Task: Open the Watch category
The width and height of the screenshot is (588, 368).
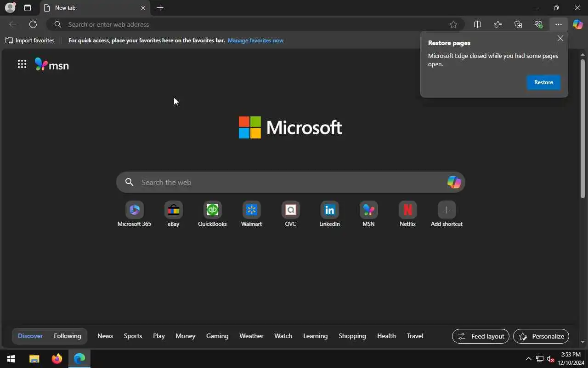Action: pyautogui.click(x=283, y=336)
